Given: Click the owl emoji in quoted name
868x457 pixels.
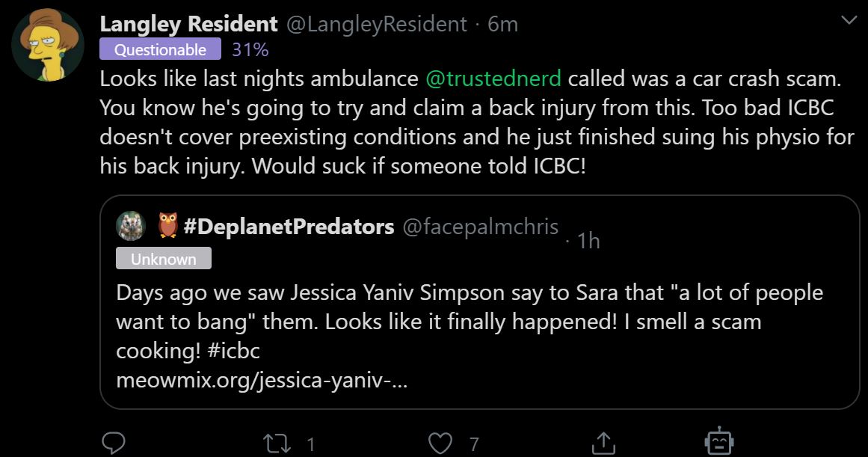Looking at the screenshot, I should point(167,225).
